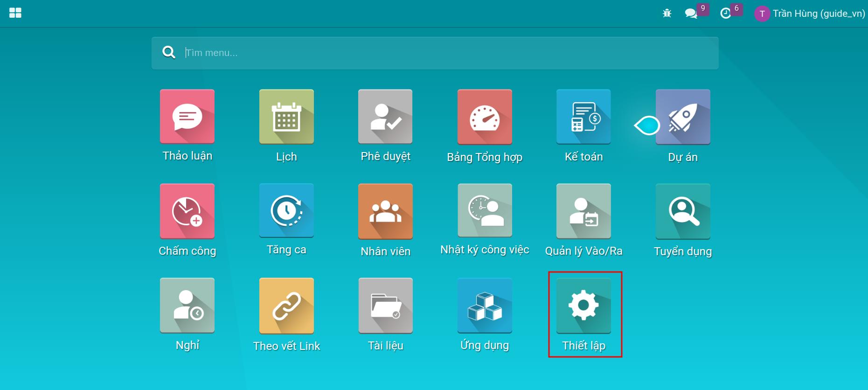Launch the Theo vết Link tracker app

click(286, 306)
